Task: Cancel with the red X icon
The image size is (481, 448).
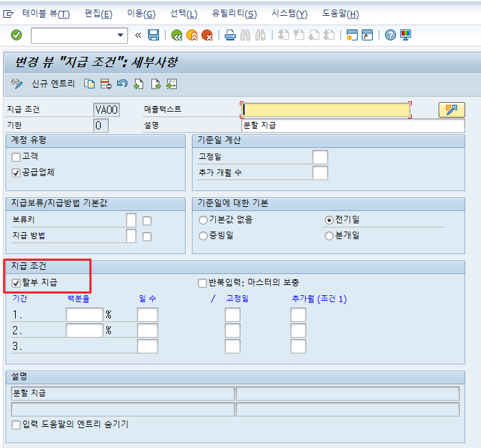Action: tap(208, 35)
